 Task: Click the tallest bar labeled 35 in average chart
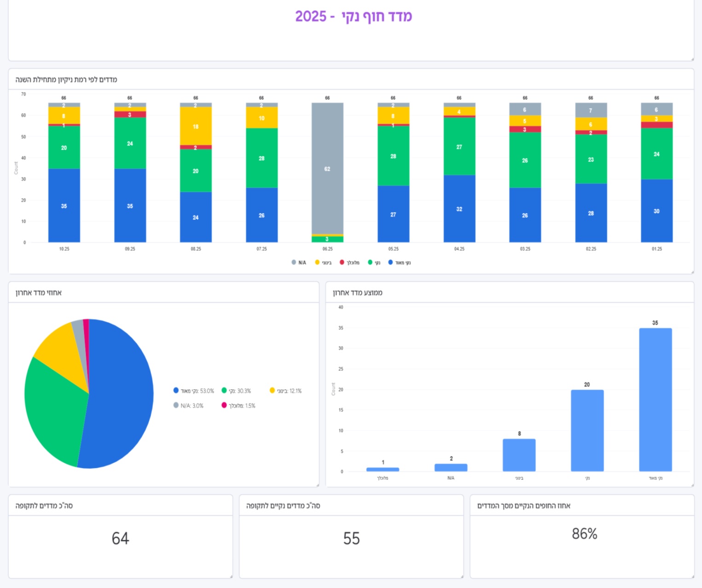pos(655,399)
